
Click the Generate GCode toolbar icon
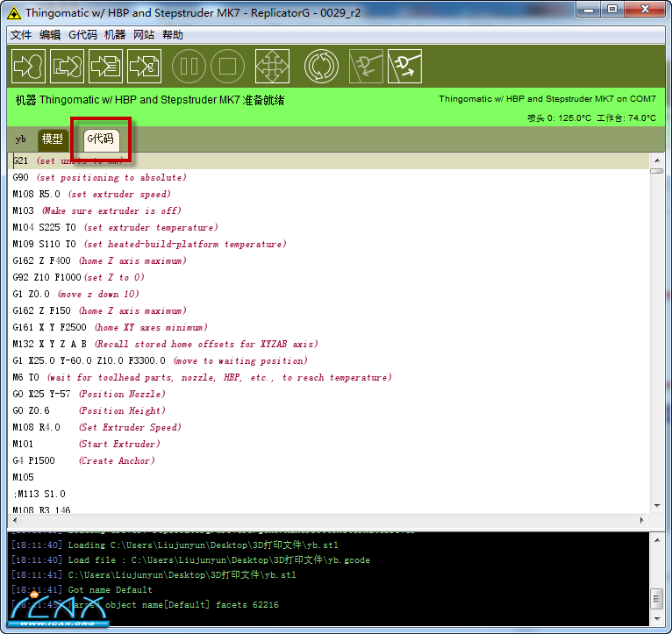click(145, 67)
